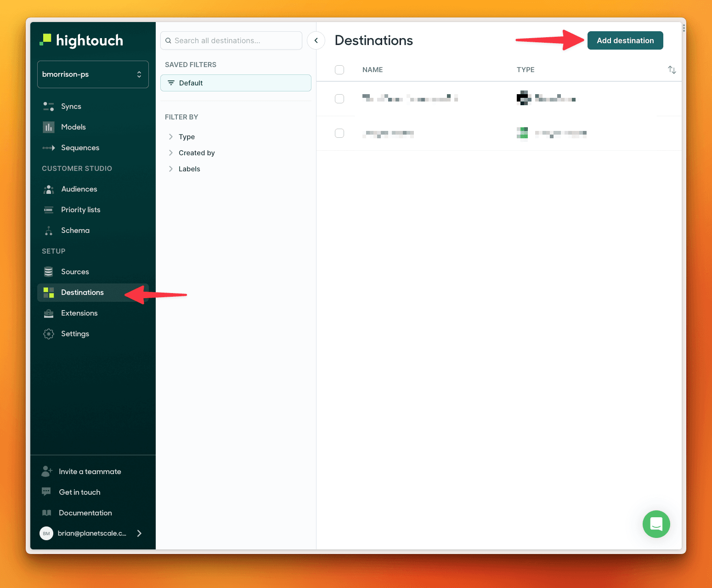Click the sort arrows icon in table header
Screen dimensions: 712x588
tap(672, 70)
